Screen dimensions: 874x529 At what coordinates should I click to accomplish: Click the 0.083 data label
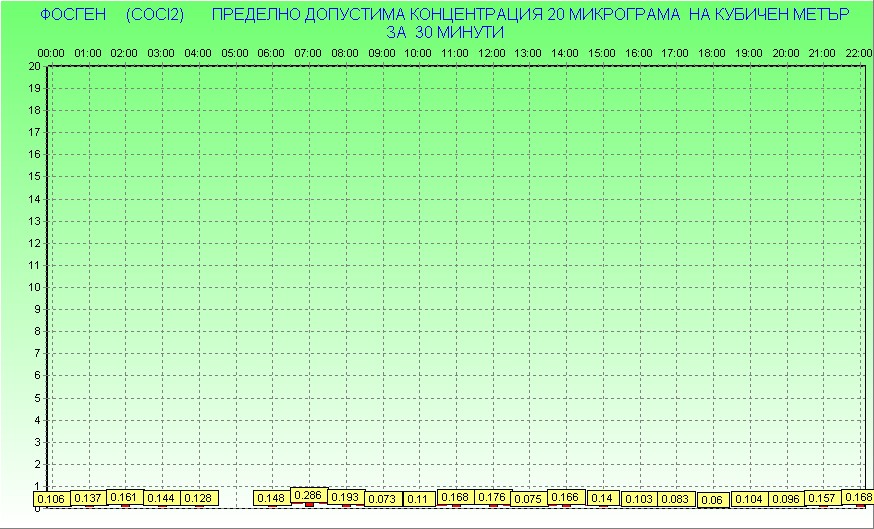(x=676, y=499)
